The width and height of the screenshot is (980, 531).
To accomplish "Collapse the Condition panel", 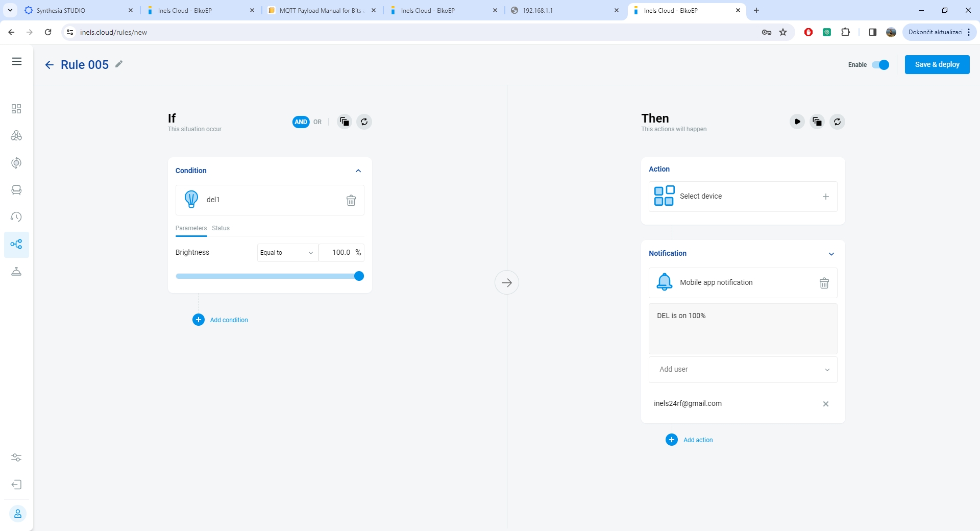I will coord(358,171).
